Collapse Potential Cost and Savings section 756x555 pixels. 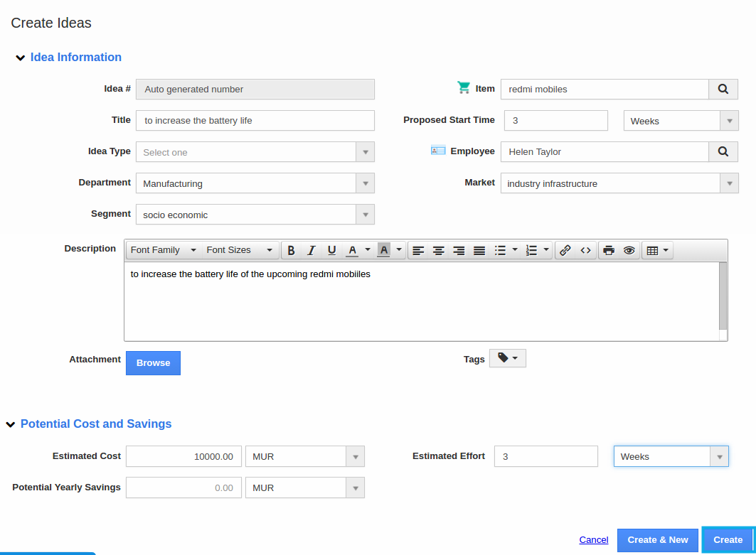coord(11,424)
